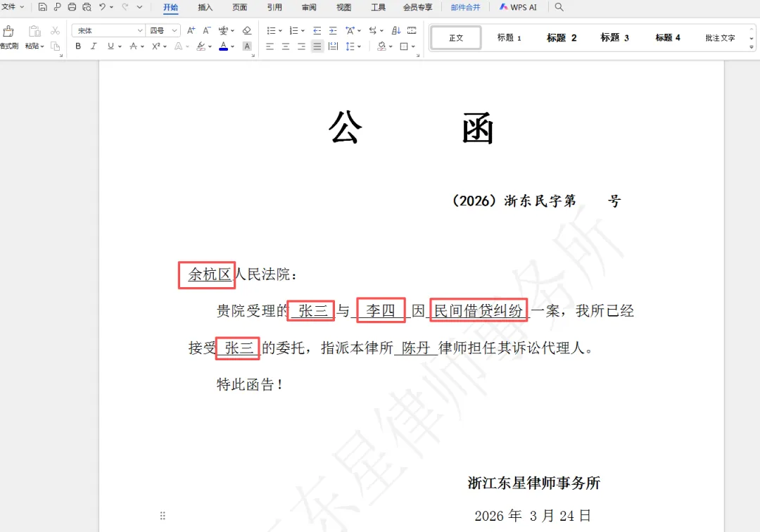Click the Redo arrow icon
Image resolution: width=760 pixels, height=532 pixels.
click(x=125, y=7)
